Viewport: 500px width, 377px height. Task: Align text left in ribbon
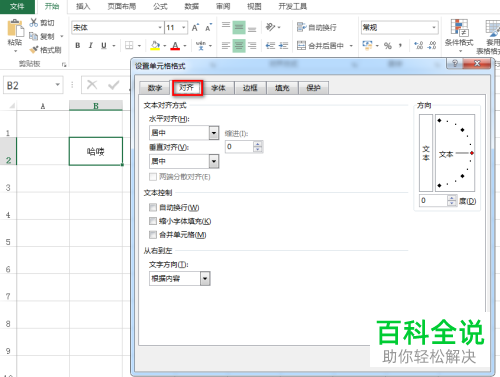click(x=226, y=46)
